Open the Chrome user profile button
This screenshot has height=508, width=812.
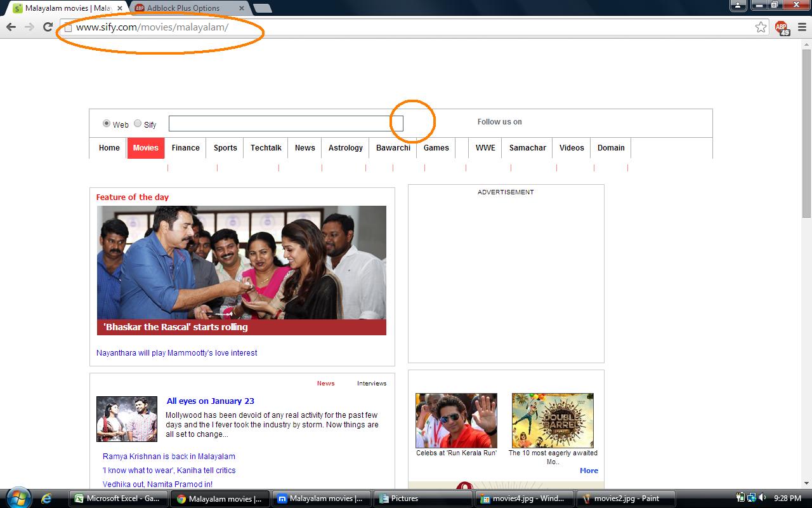tap(738, 5)
